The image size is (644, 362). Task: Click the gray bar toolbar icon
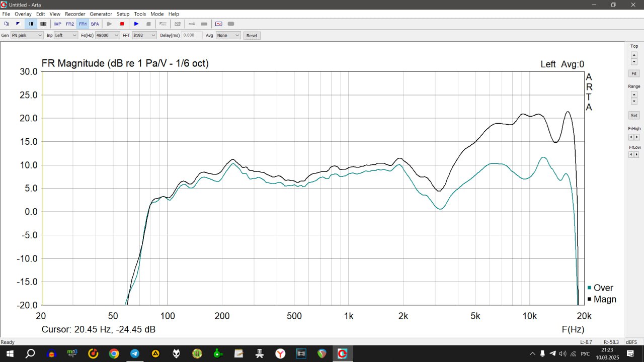tap(204, 24)
